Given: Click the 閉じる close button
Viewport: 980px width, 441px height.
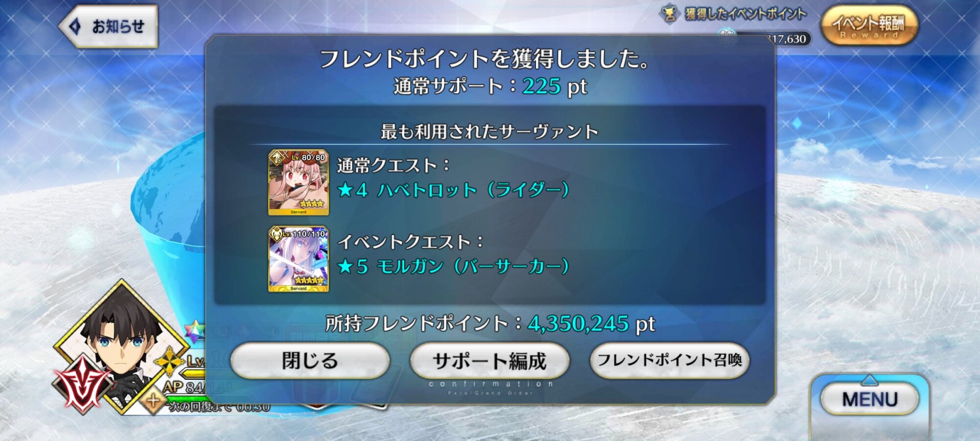Looking at the screenshot, I should (x=310, y=361).
